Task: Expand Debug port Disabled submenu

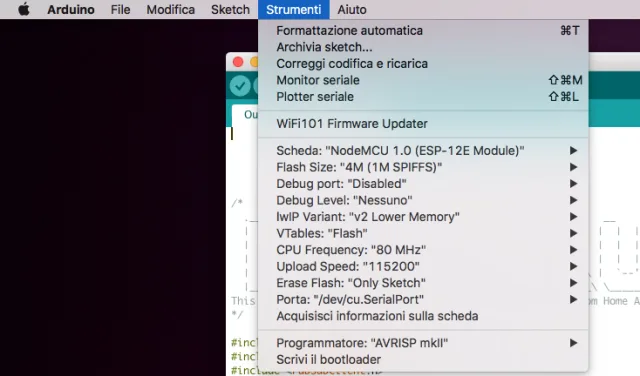Action: point(423,184)
